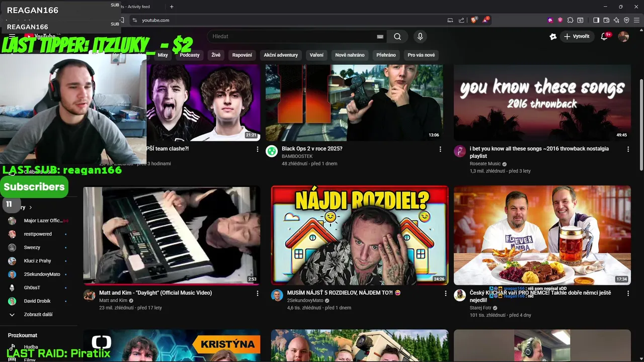Open the NÁJDI ROZDIEL thumbnail
Image resolution: width=644 pixels, height=362 pixels.
tap(360, 235)
